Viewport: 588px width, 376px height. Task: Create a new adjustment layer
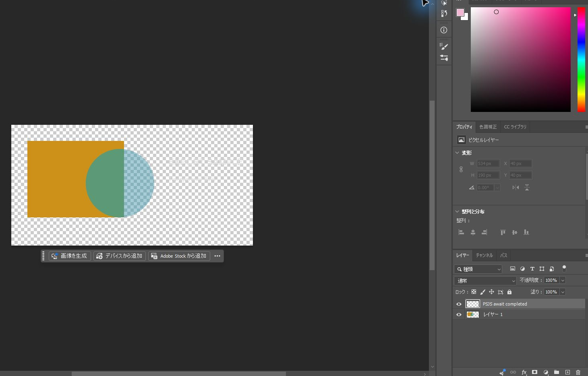(546, 372)
